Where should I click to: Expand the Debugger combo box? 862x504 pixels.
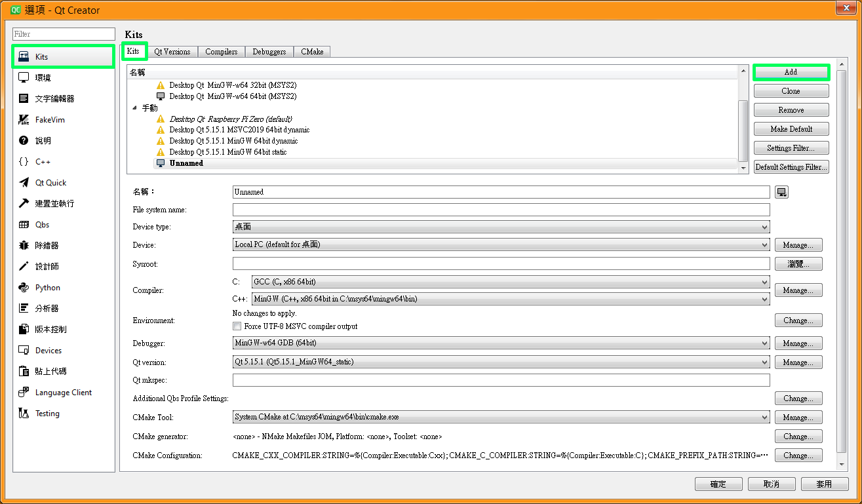click(x=501, y=343)
